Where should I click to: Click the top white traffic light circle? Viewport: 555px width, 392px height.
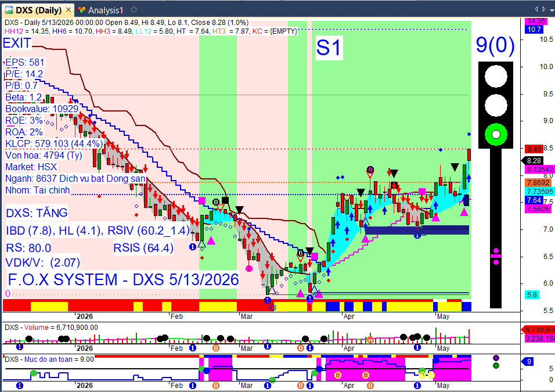click(496, 76)
